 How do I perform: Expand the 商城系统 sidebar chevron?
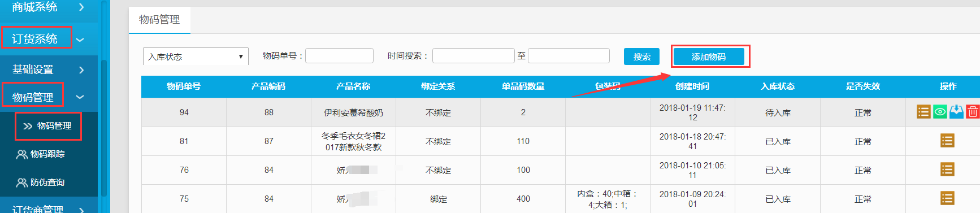(x=81, y=7)
